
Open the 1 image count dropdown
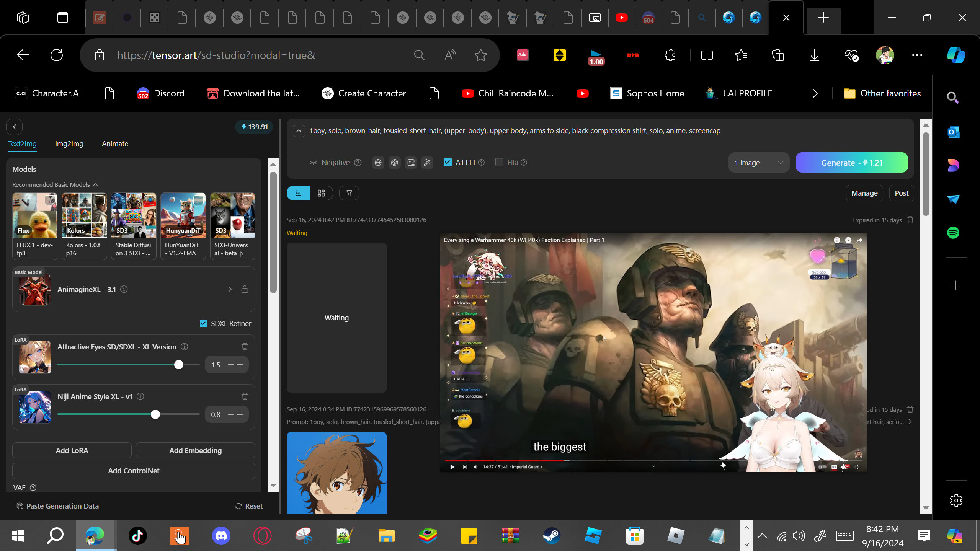(759, 163)
